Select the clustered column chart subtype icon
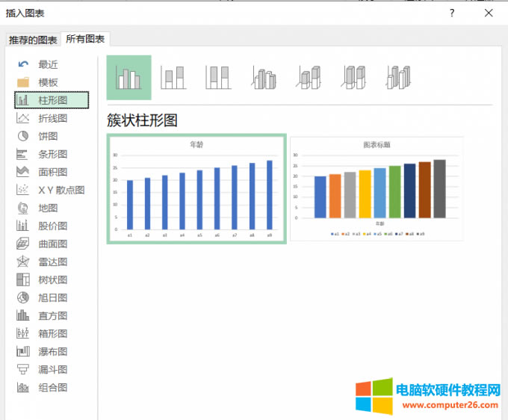Image resolution: width=508 pixels, height=420 pixels. pyautogui.click(x=128, y=78)
